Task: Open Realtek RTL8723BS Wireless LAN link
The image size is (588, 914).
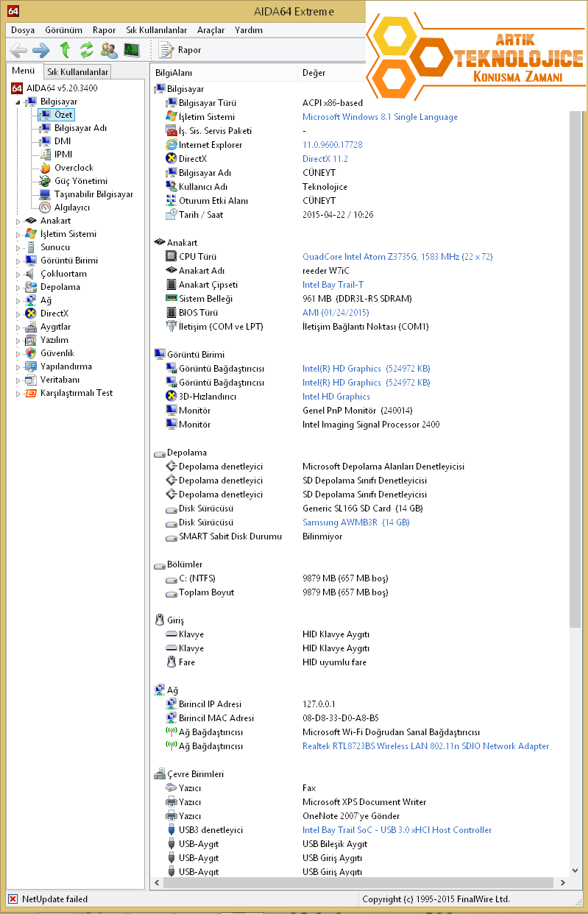Action: (x=426, y=746)
